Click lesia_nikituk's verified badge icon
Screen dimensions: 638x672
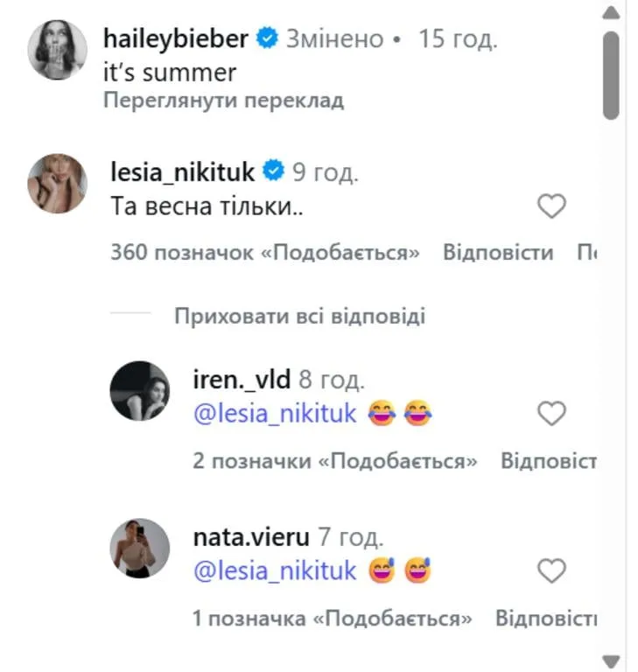coord(274,172)
